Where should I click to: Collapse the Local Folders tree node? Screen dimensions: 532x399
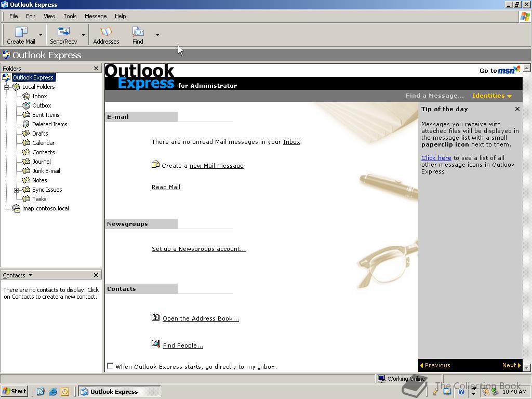click(6, 87)
